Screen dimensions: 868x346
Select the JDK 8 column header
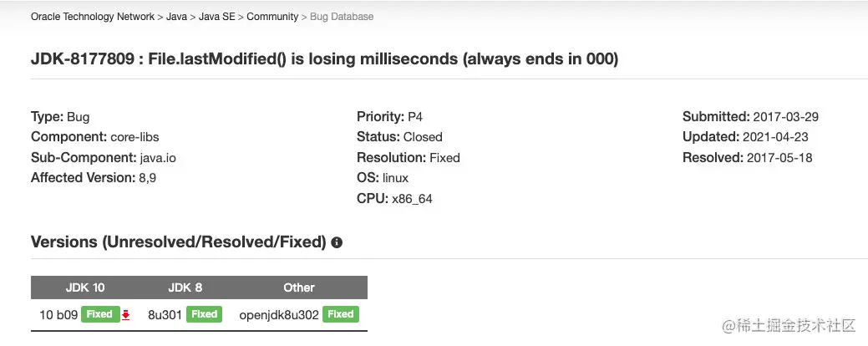tap(185, 287)
